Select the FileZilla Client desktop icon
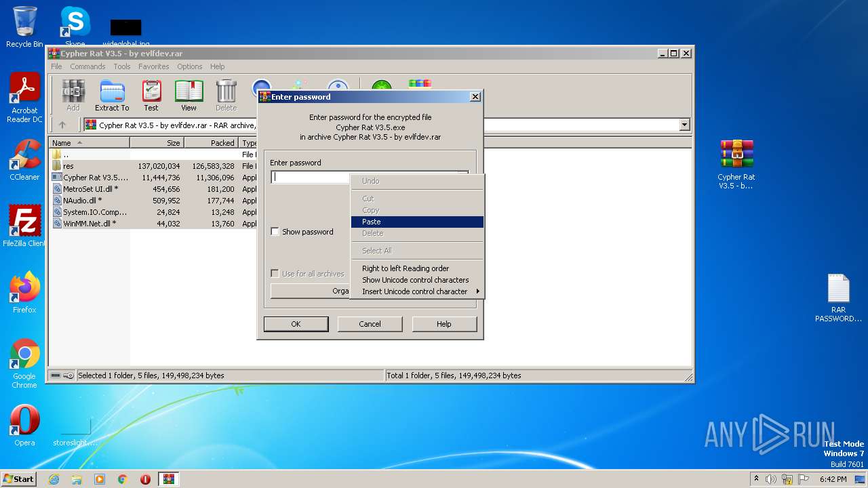This screenshot has width=868, height=488. click(x=24, y=226)
